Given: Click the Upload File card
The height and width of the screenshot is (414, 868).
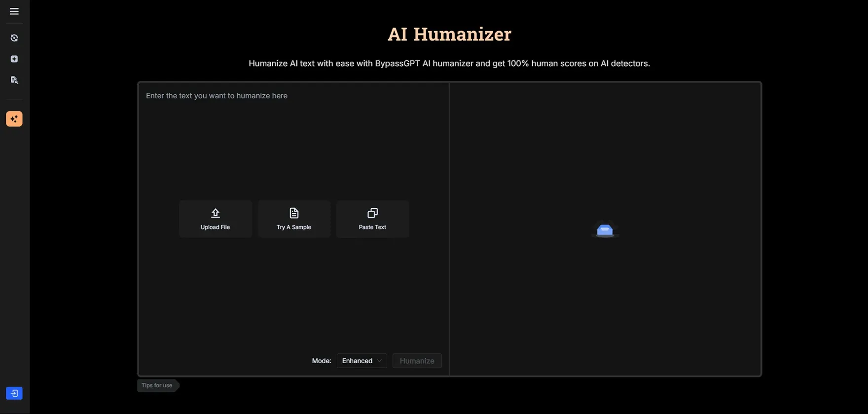Looking at the screenshot, I should point(216,219).
